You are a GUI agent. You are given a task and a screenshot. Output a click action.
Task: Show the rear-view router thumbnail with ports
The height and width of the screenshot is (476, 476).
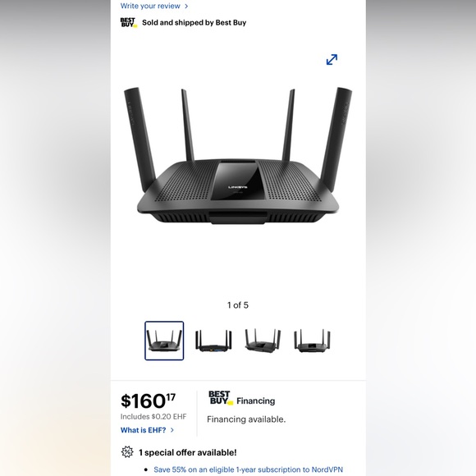click(x=213, y=341)
